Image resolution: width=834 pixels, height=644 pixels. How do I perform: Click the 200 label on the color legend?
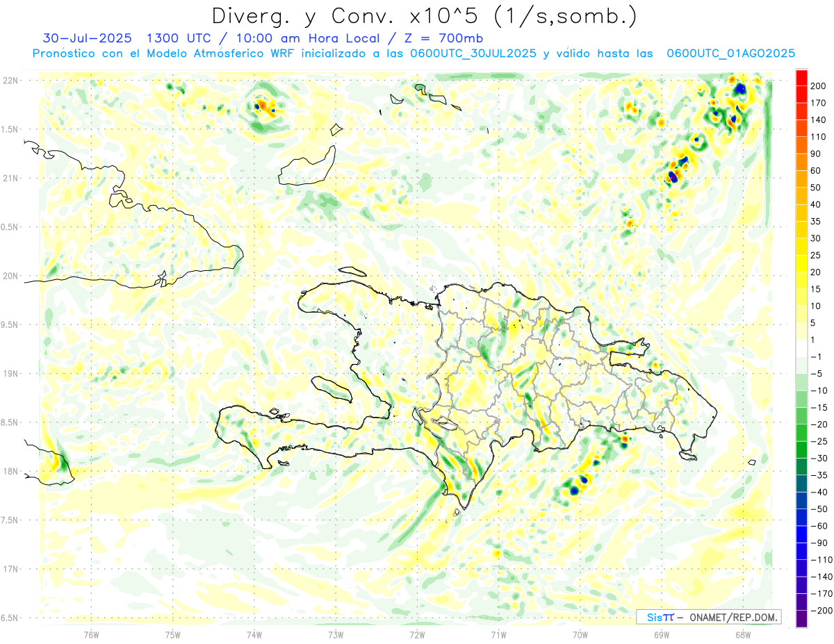(x=819, y=85)
